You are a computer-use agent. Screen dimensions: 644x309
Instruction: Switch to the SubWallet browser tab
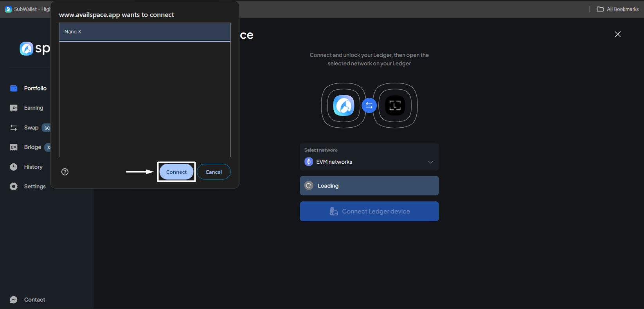coord(27,9)
